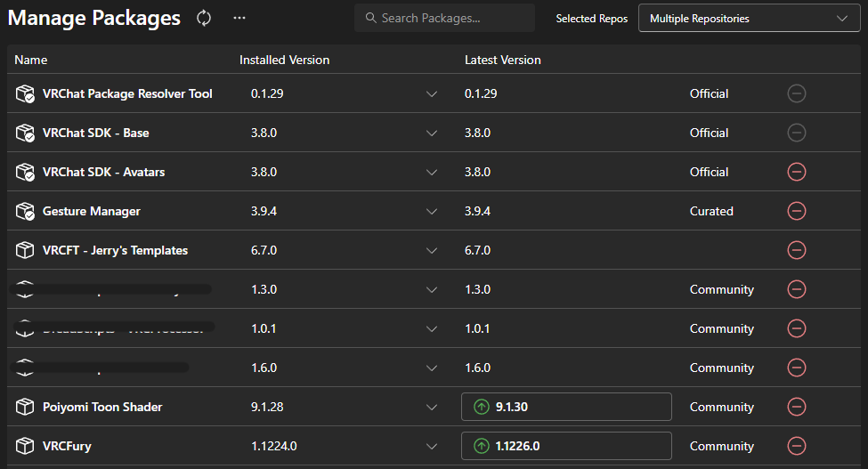868x469 pixels.
Task: Click installed version 9.1.28 of Poiyomi
Action: 267,407
